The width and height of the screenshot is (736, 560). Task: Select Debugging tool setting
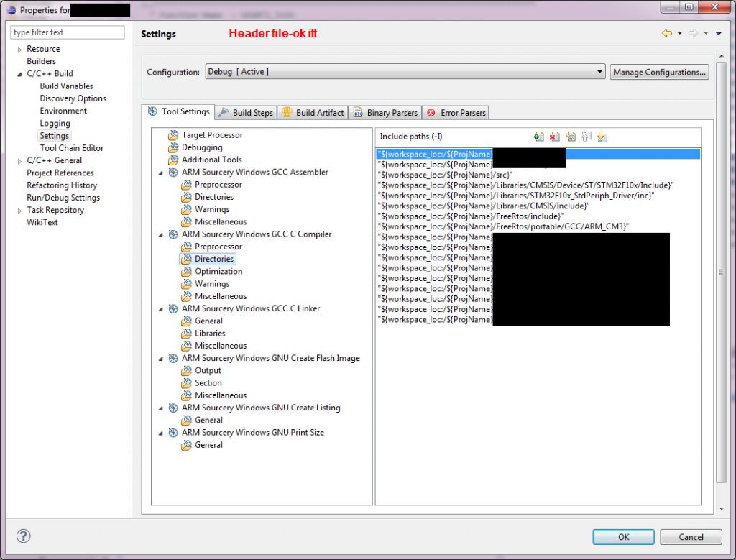[202, 147]
